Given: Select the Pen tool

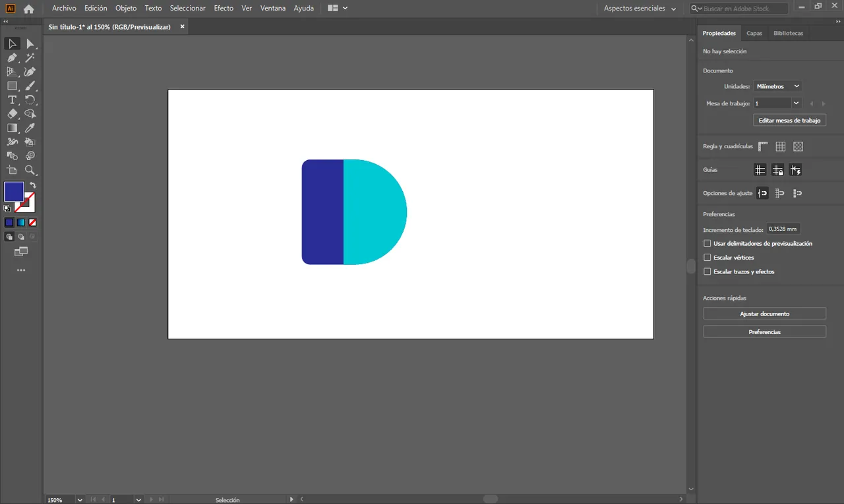Looking at the screenshot, I should (x=12, y=58).
